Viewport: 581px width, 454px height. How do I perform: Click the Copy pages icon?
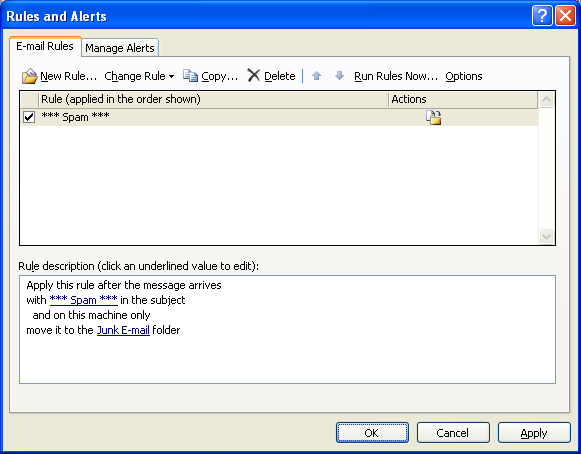click(x=190, y=76)
